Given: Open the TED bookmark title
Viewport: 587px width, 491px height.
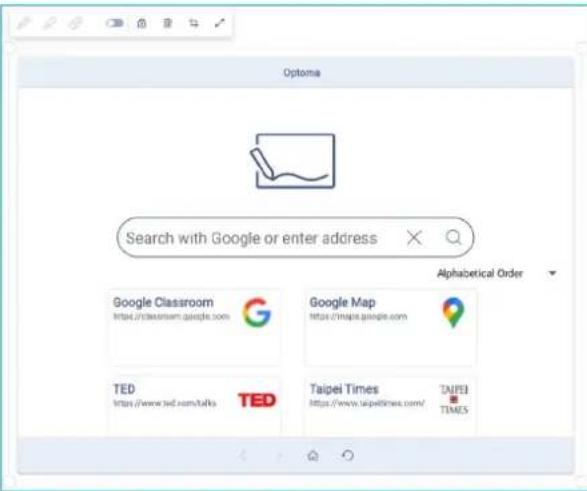Looking at the screenshot, I should pos(124,389).
